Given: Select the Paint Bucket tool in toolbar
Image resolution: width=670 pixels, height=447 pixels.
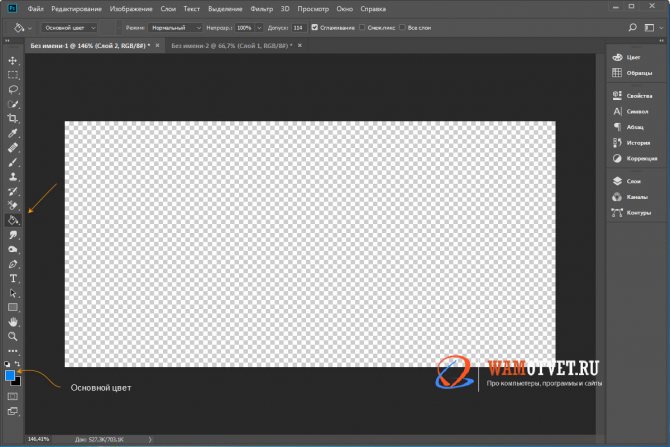Looking at the screenshot, I should [13, 220].
